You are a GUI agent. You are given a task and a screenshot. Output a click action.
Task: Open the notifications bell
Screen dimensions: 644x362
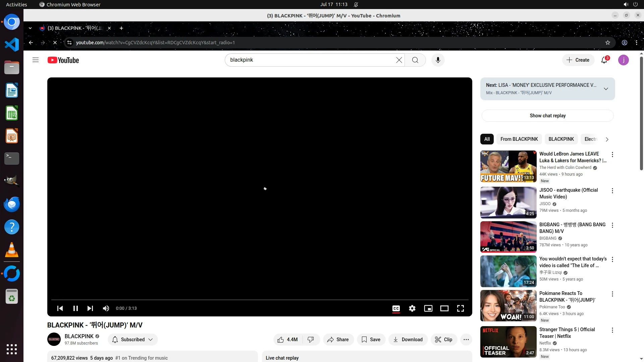tap(604, 60)
